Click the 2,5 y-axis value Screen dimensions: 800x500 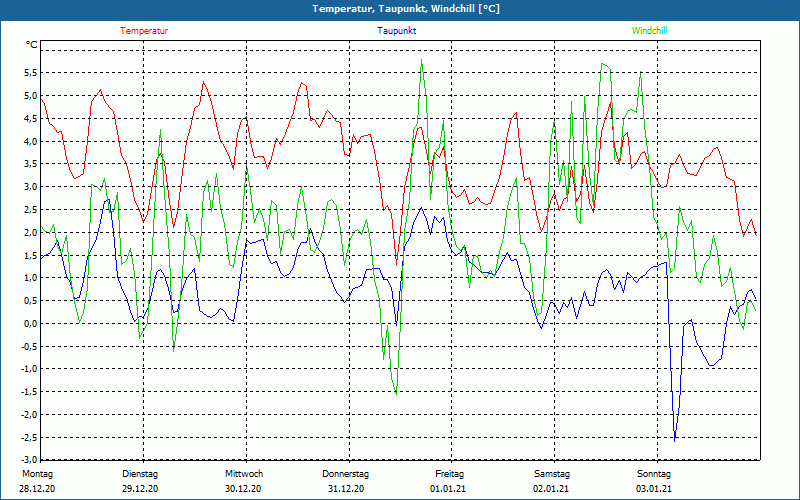tap(30, 209)
